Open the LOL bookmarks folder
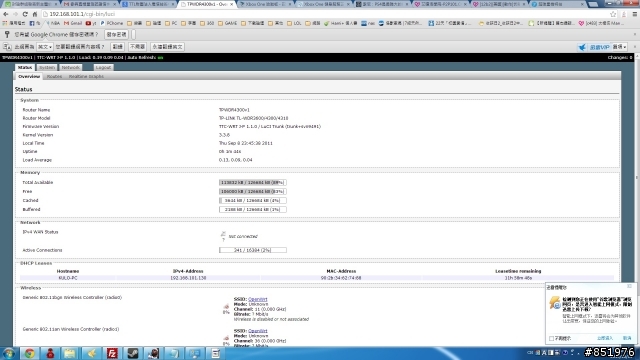This screenshot has width=640, height=360. coord(294,23)
